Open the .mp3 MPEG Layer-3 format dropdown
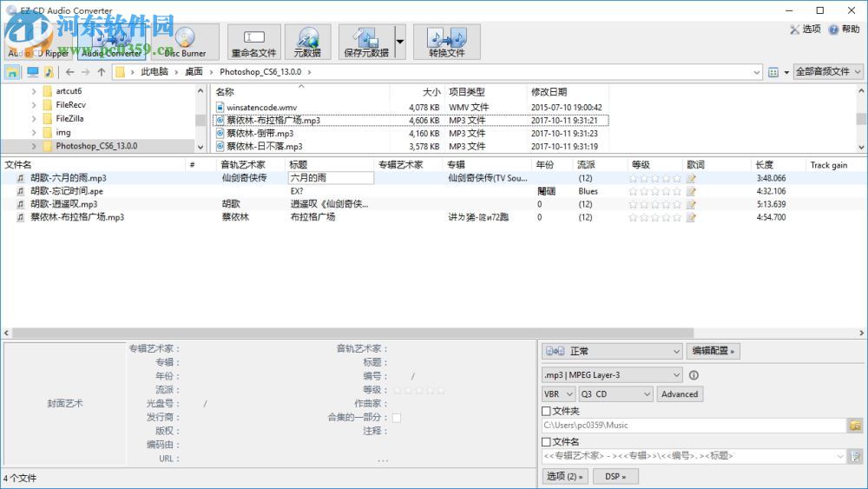Viewport: 868px width, 489px height. coord(612,375)
